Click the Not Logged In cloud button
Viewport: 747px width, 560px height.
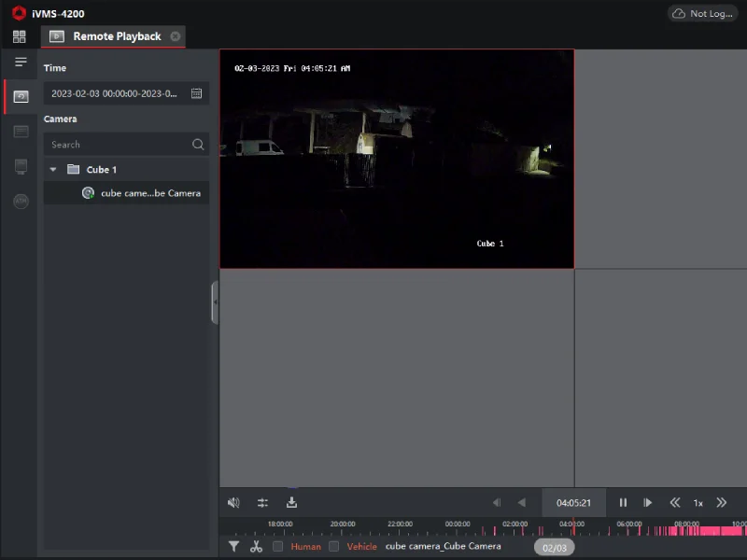pos(702,14)
